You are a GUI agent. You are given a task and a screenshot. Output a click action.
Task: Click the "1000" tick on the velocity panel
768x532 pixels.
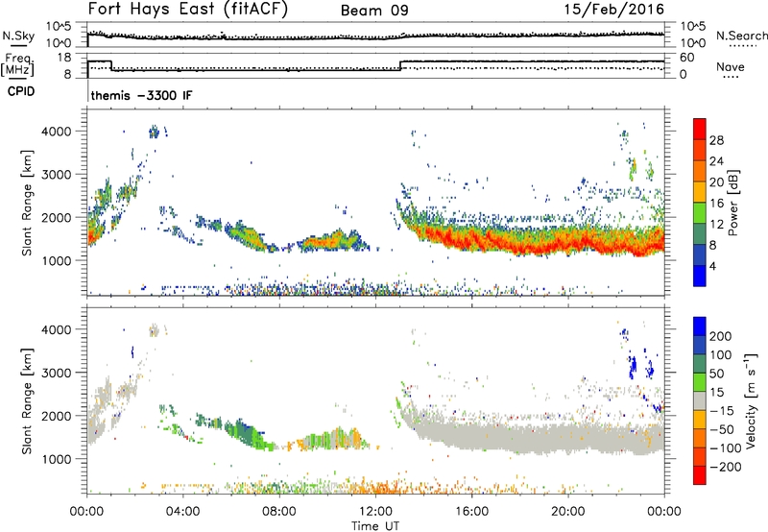[56, 459]
